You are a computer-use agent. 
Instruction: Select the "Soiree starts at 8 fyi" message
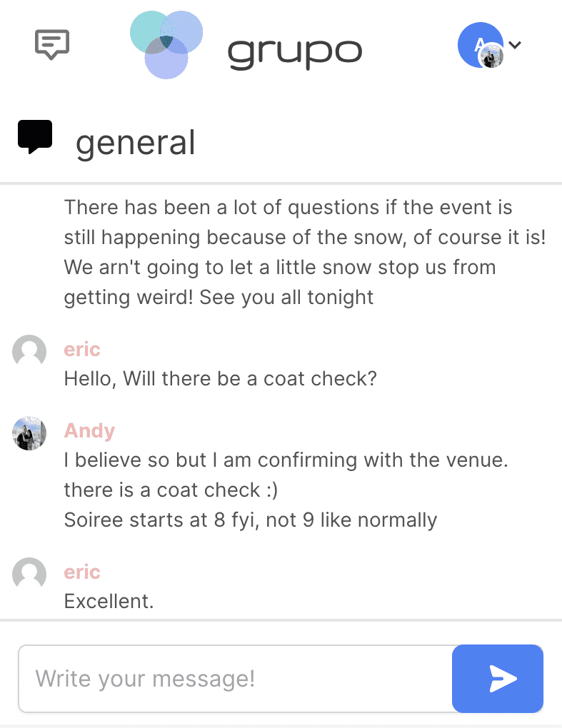coord(250,520)
